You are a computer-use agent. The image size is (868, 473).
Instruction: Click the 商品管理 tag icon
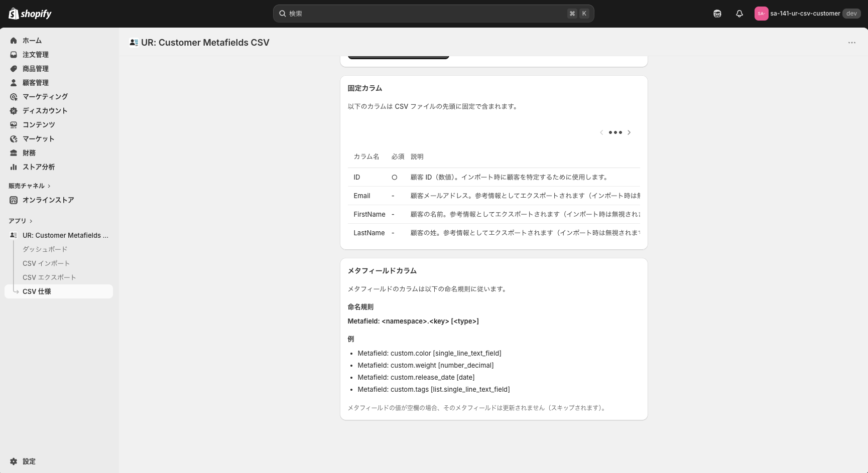click(x=14, y=69)
